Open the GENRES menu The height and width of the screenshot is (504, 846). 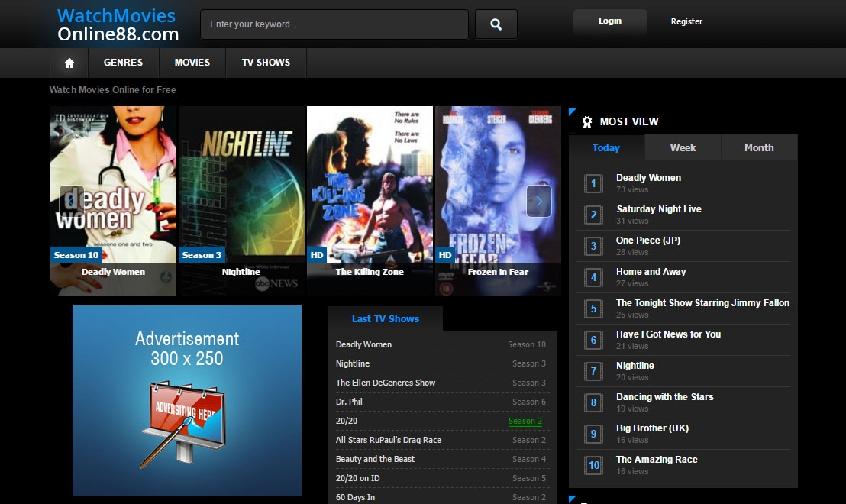point(124,63)
